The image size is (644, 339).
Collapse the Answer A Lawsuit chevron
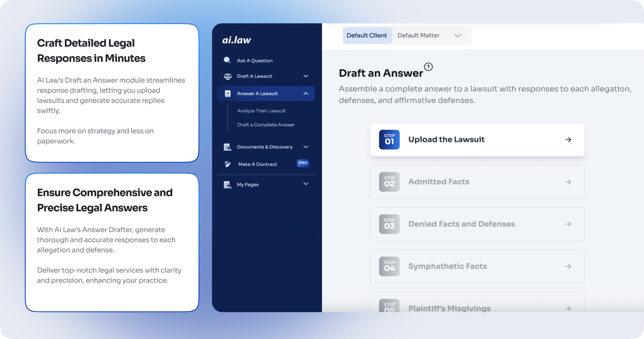tap(306, 94)
